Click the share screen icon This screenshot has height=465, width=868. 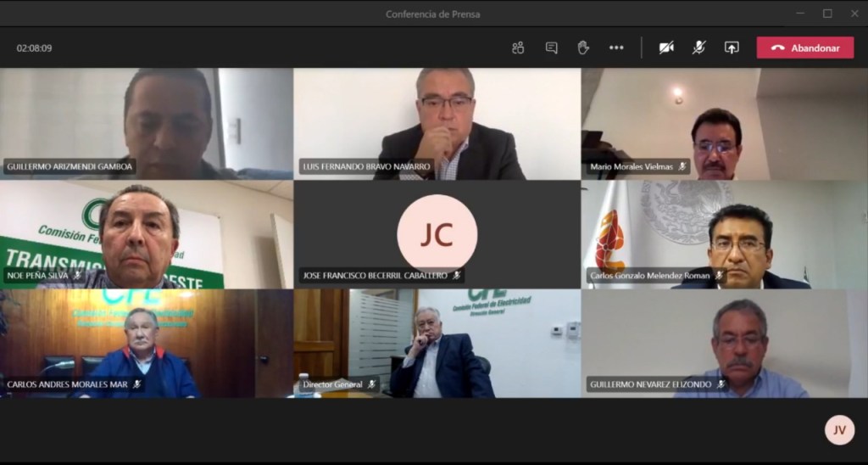pos(732,48)
